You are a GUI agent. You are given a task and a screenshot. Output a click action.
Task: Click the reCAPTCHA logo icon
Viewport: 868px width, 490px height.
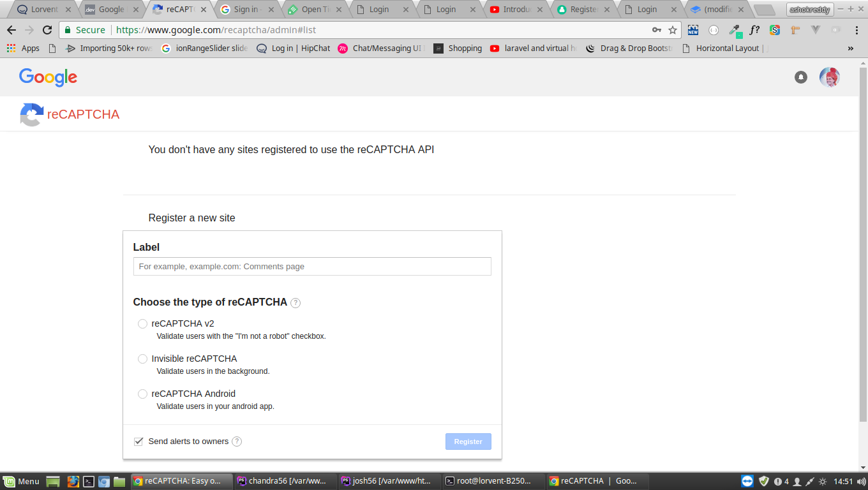click(x=32, y=115)
